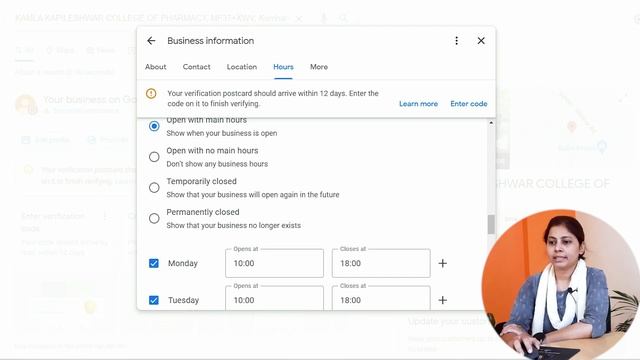The height and width of the screenshot is (360, 640).
Task: Open the Learn more link
Action: (x=418, y=104)
